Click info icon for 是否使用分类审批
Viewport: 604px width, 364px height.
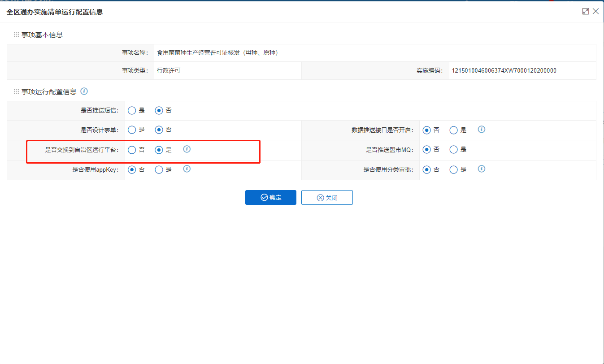pyautogui.click(x=482, y=169)
